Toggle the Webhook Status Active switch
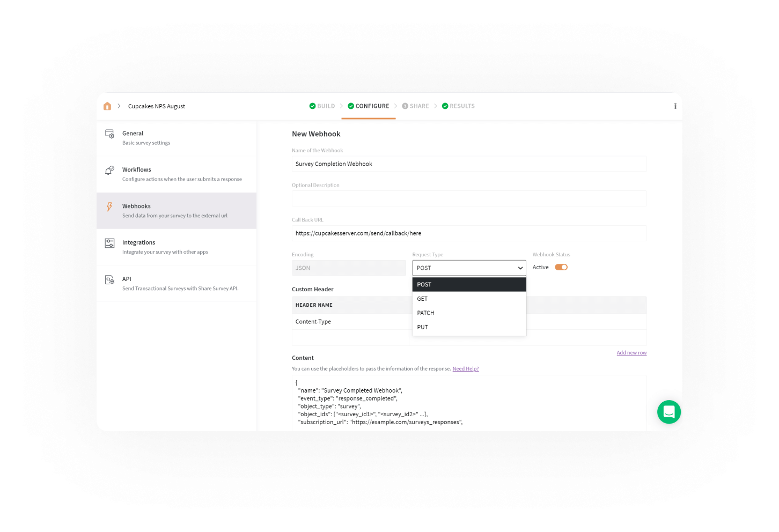779x532 pixels. (561, 267)
